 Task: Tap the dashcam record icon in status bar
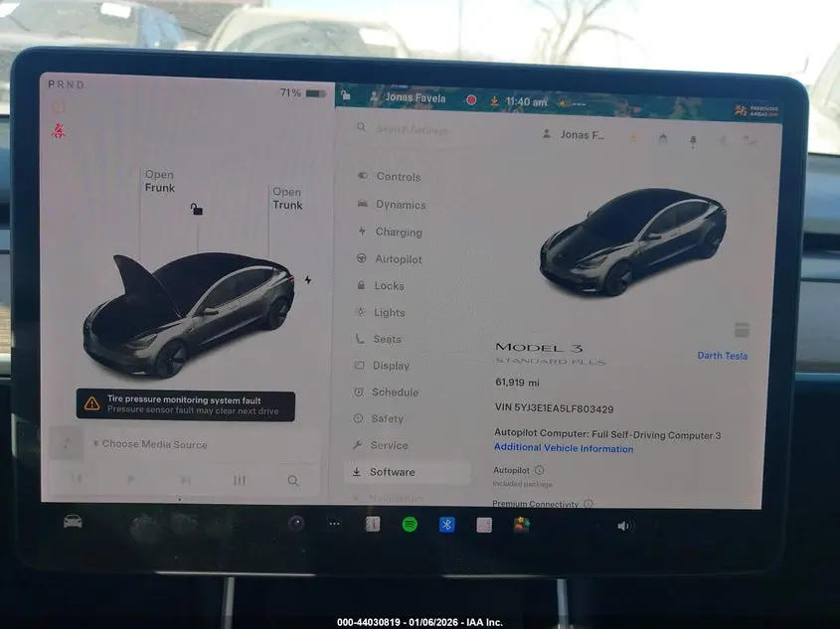click(x=469, y=99)
